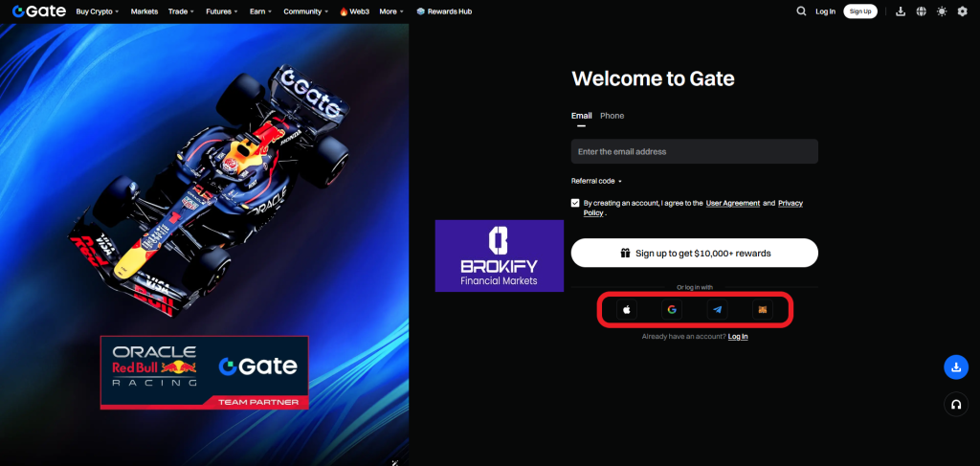Click the search magnifier icon in header
The image size is (980, 466).
[x=801, y=11]
